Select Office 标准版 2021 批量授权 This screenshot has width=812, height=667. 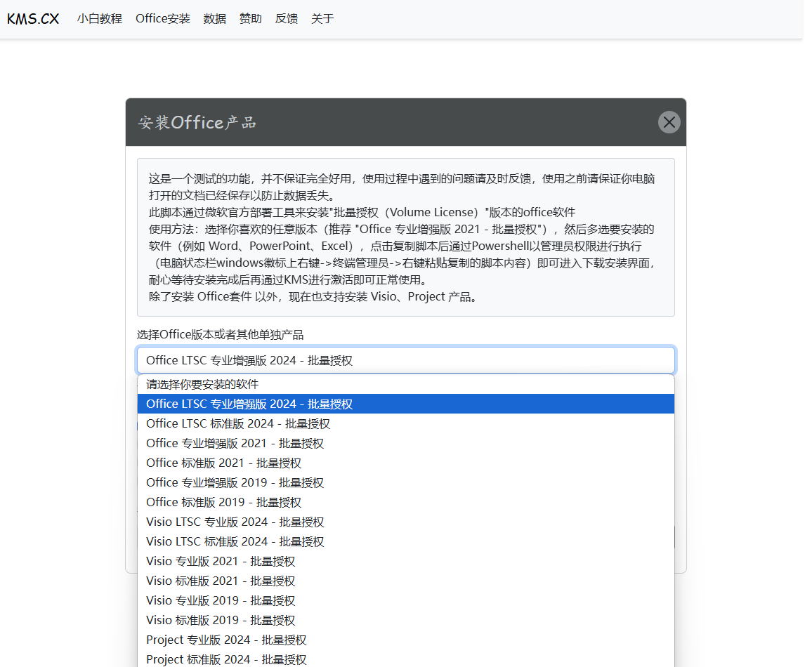(x=223, y=463)
